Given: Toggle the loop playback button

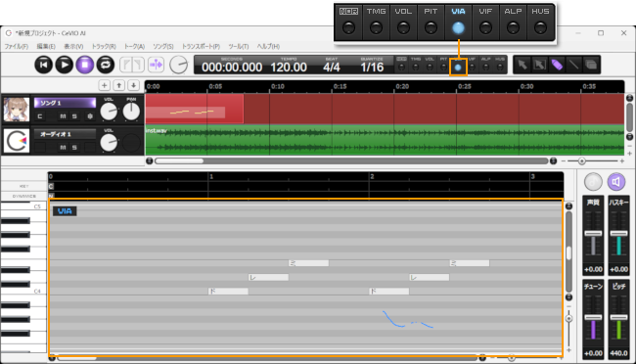Looking at the screenshot, I should tap(106, 65).
